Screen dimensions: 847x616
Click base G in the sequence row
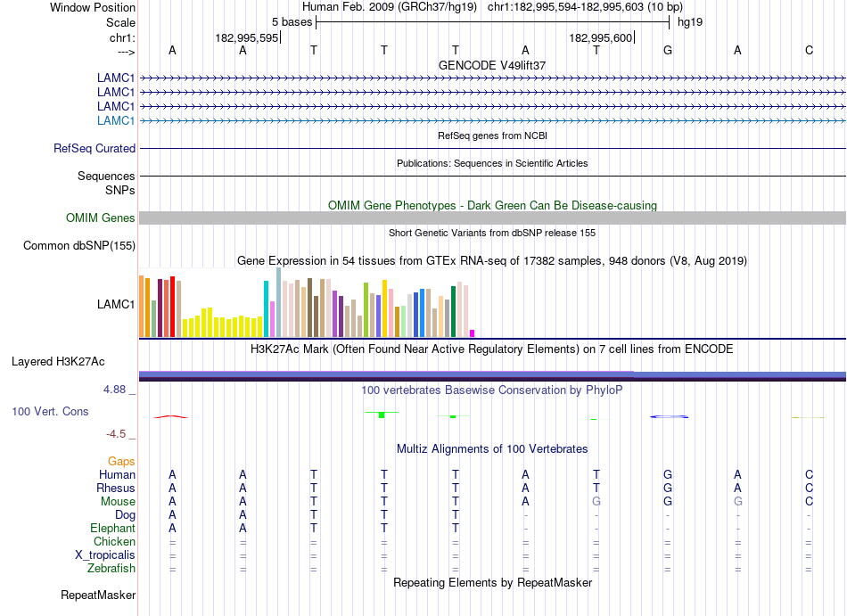(x=668, y=50)
